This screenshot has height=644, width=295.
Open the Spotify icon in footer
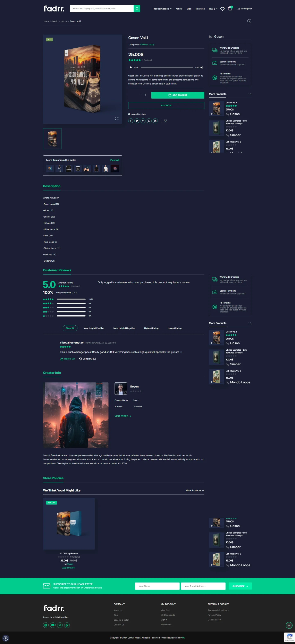[46, 625]
